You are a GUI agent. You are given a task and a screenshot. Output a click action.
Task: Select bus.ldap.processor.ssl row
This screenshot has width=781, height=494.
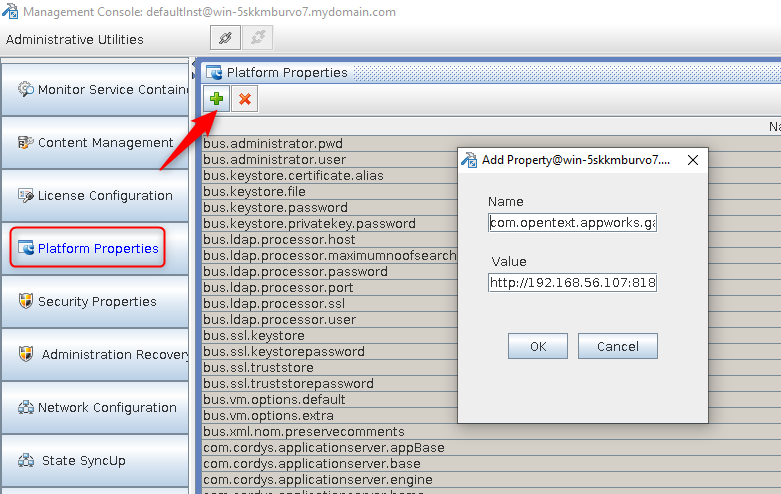tap(330, 303)
